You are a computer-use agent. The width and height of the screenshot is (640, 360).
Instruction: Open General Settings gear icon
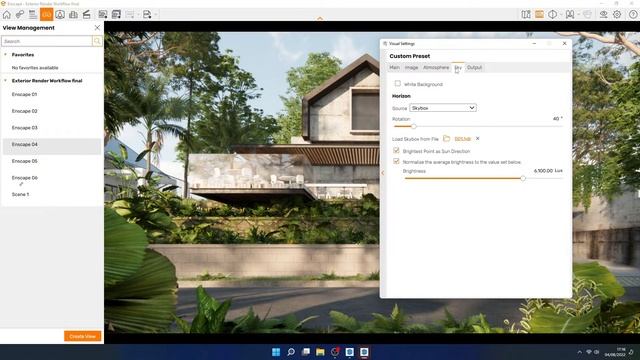click(617, 15)
